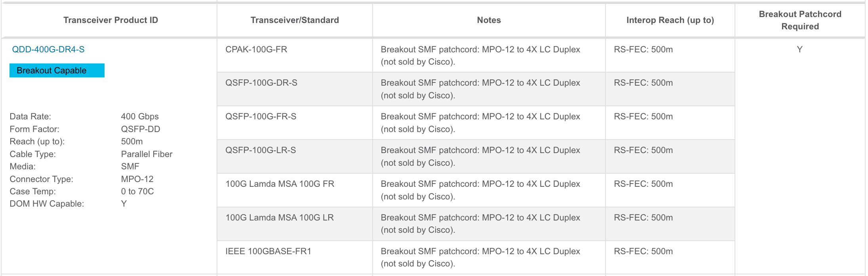
Task: Select the Transceiver/Standard column header
Action: [x=295, y=20]
